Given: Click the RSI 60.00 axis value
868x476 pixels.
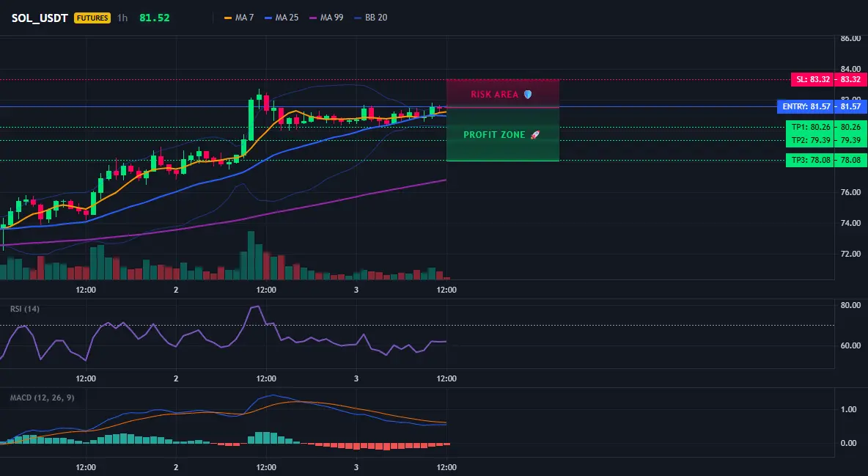Looking at the screenshot, I should pyautogui.click(x=850, y=345).
